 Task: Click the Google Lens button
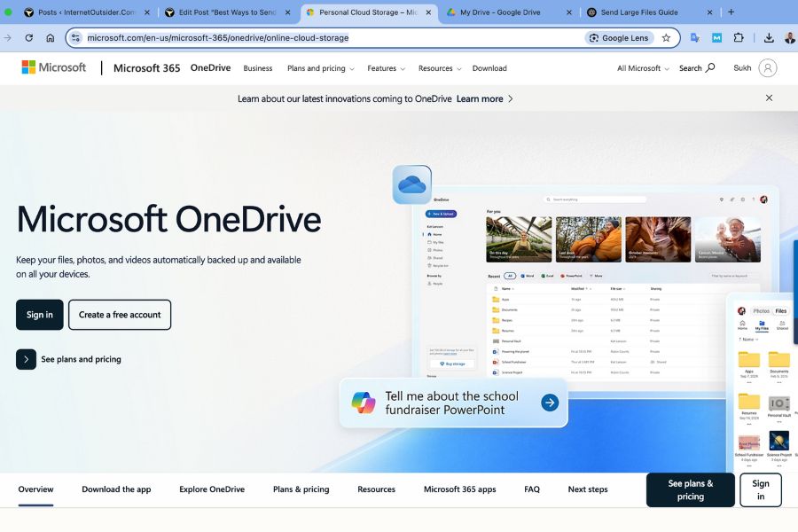(x=619, y=37)
